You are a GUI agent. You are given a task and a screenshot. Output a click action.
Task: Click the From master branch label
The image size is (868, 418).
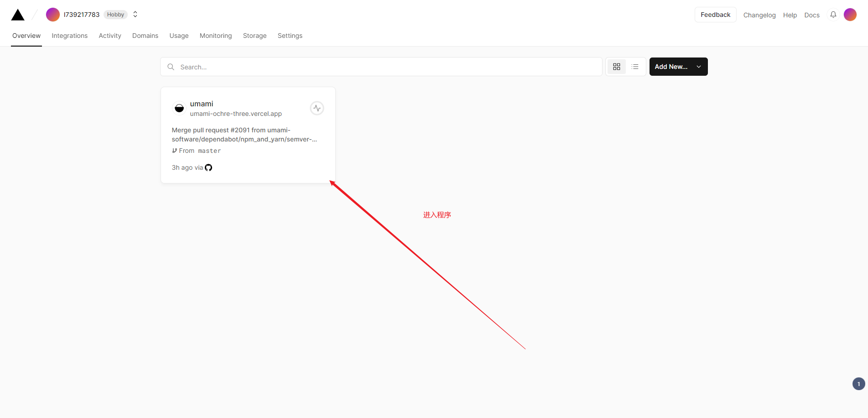click(200, 151)
